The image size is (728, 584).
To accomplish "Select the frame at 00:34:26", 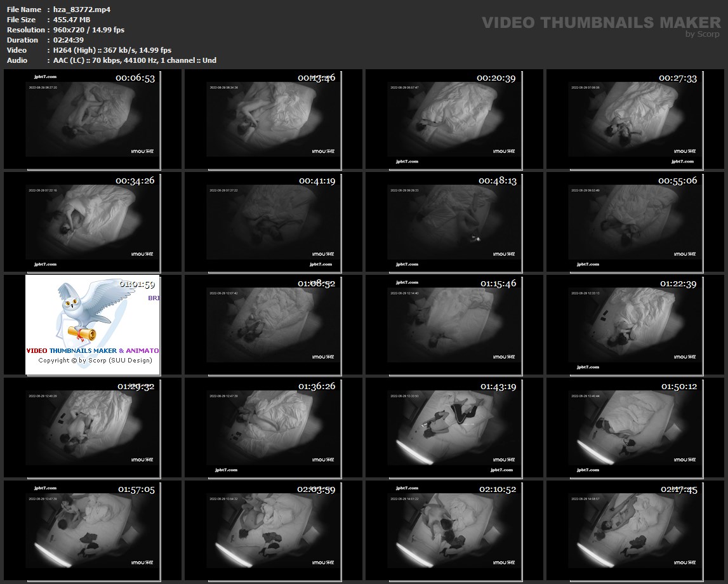I will tap(93, 222).
